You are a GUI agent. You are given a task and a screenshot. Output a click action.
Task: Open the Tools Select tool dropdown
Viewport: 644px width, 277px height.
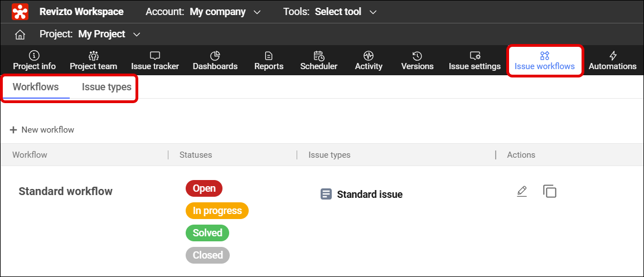[330, 12]
